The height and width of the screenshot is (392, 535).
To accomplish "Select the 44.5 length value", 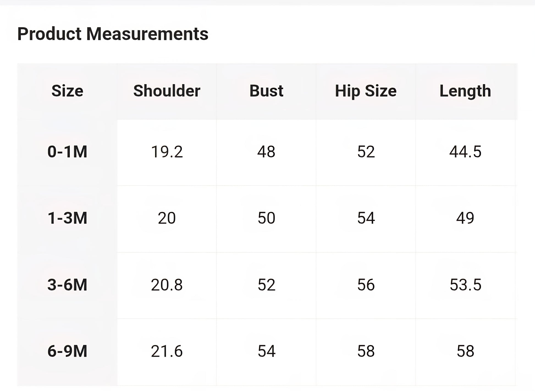I will [465, 152].
